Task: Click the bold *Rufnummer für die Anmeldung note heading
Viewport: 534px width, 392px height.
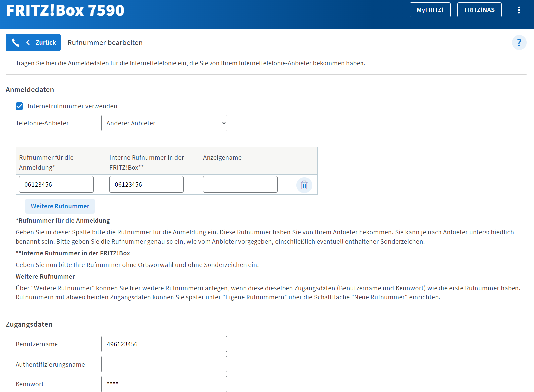Action: point(63,220)
